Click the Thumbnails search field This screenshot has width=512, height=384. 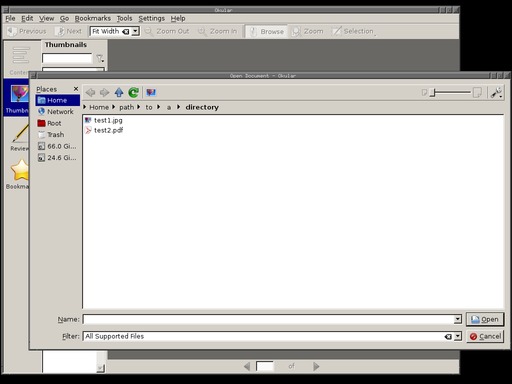point(67,58)
